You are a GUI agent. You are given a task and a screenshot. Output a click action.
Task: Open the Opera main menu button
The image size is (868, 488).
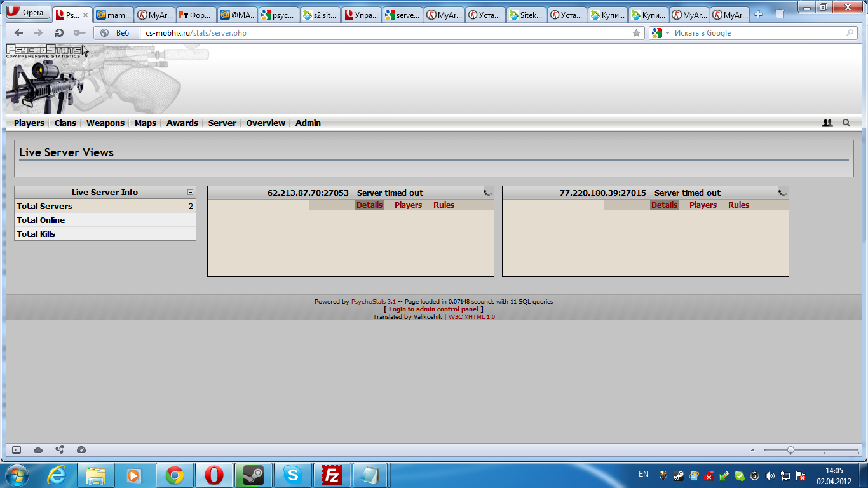coord(25,13)
